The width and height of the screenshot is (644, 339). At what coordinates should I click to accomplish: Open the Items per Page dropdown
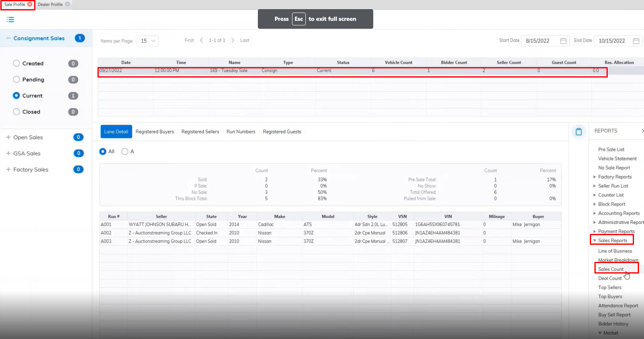147,41
